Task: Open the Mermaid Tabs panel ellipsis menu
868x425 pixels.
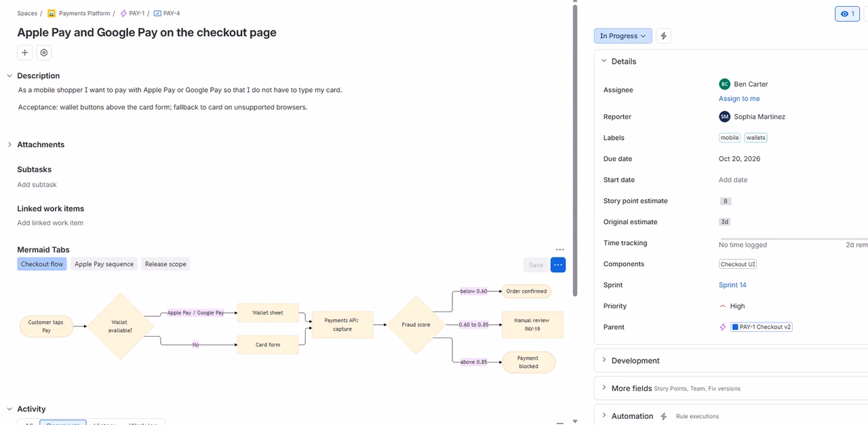Action: click(x=559, y=250)
